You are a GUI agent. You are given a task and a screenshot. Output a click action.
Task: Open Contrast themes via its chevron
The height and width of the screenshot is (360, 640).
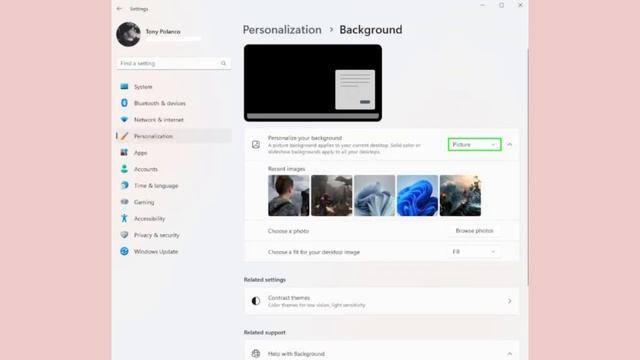(x=509, y=301)
